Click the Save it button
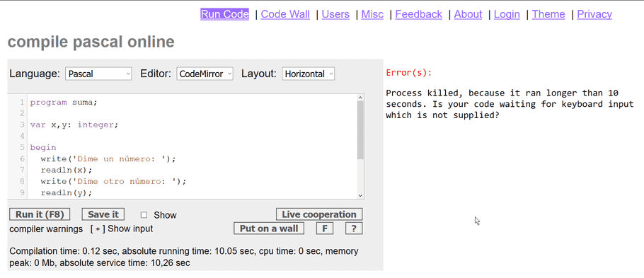Viewport: 644px width, 278px height. pos(103,214)
